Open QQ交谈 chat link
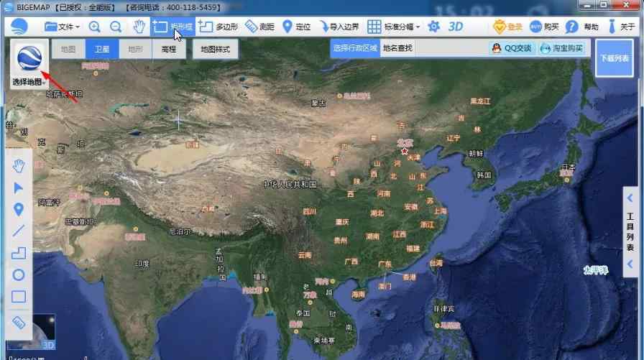Viewport: 644px width, 360px height. coord(512,48)
